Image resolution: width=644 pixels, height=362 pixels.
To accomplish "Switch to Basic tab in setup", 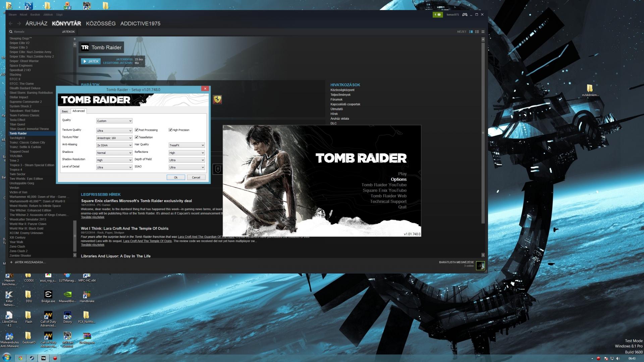I will (65, 111).
